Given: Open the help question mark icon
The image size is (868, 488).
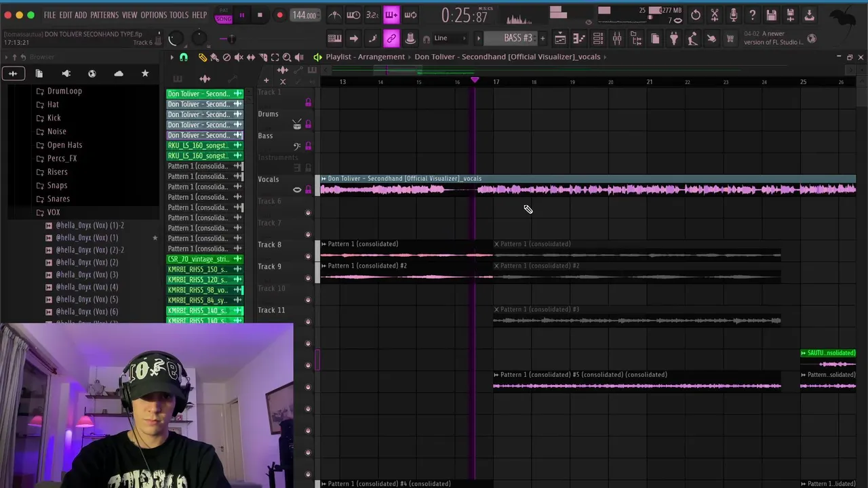Looking at the screenshot, I should tap(753, 15).
